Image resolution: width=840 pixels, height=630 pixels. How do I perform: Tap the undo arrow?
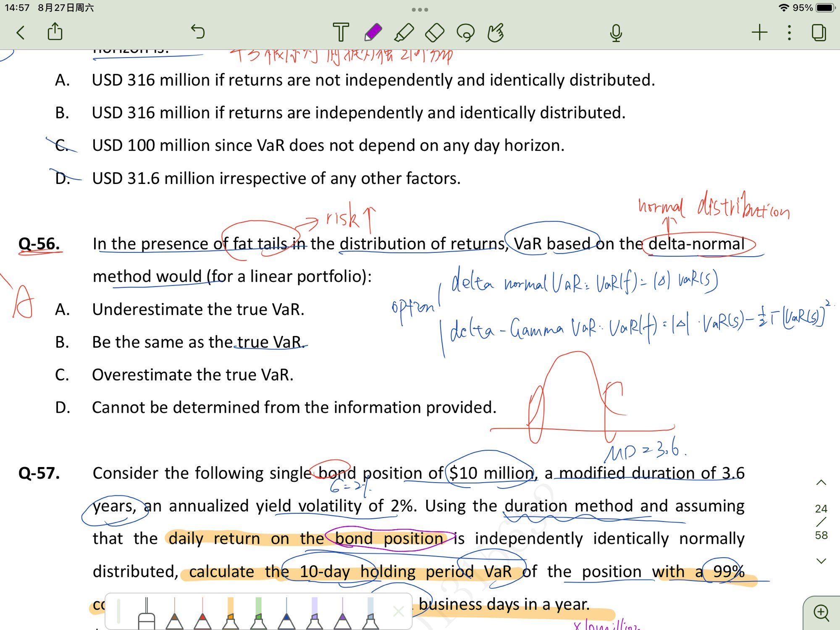click(197, 31)
